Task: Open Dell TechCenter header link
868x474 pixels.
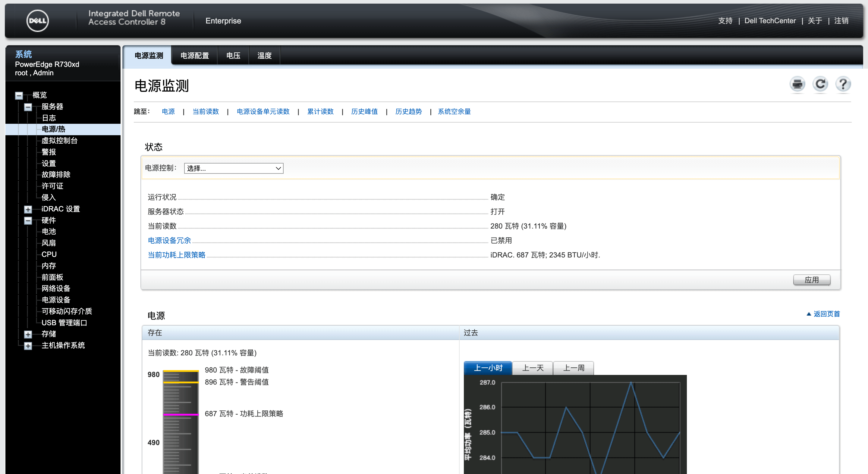Action: tap(770, 21)
